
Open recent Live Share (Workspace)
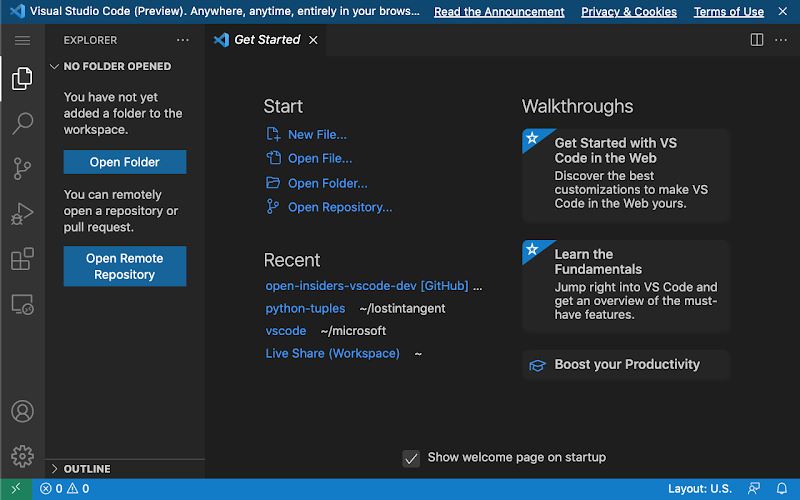pos(333,353)
